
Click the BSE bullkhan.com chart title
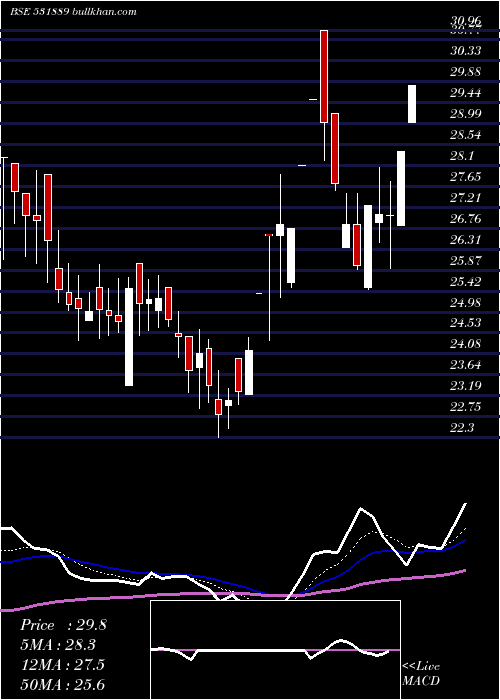(x=74, y=12)
